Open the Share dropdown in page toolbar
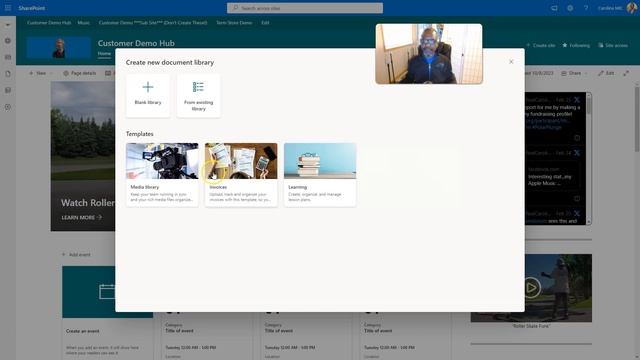Screen dimensions: 640x360 (574, 73)
